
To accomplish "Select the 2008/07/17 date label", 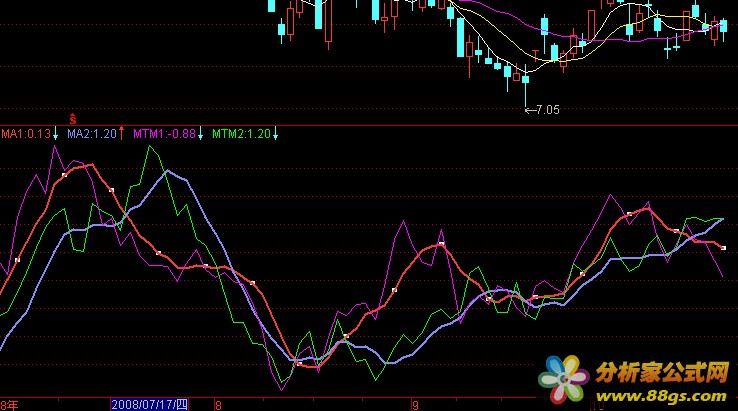I will (x=150, y=405).
